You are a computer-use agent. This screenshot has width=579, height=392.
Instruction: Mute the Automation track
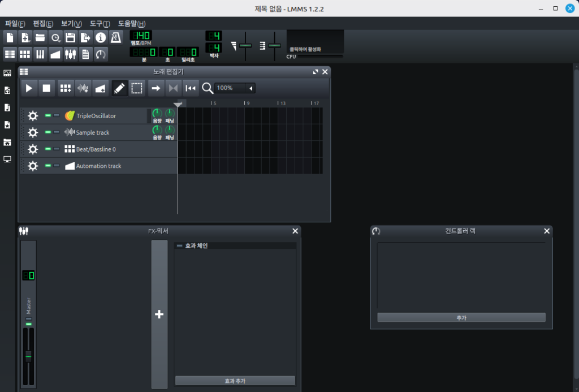point(48,166)
